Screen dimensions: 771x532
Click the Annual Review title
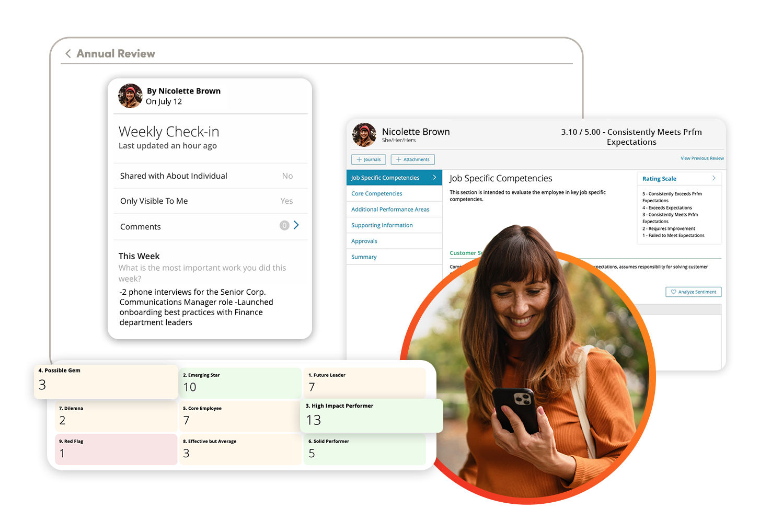pos(116,54)
